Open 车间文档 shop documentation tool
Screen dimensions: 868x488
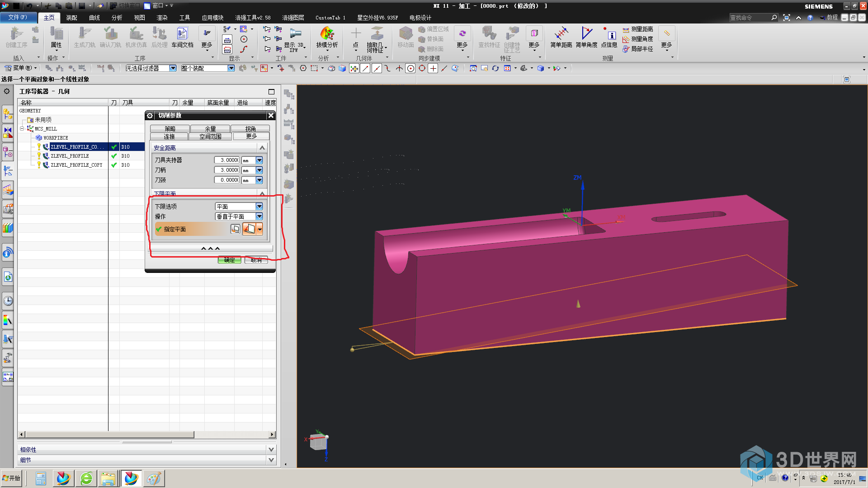coord(182,37)
